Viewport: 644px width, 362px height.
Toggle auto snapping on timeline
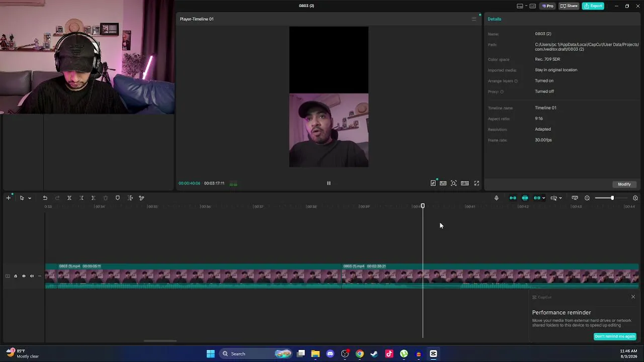(525, 198)
